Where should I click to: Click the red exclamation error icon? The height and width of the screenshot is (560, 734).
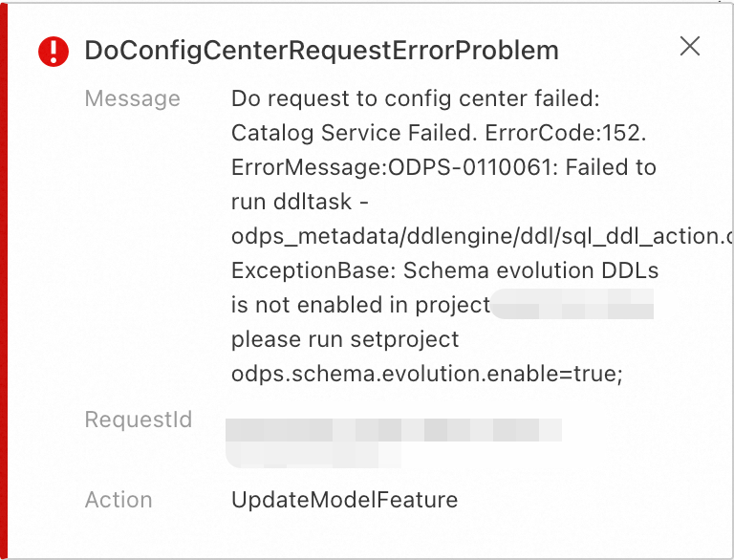tap(54, 51)
